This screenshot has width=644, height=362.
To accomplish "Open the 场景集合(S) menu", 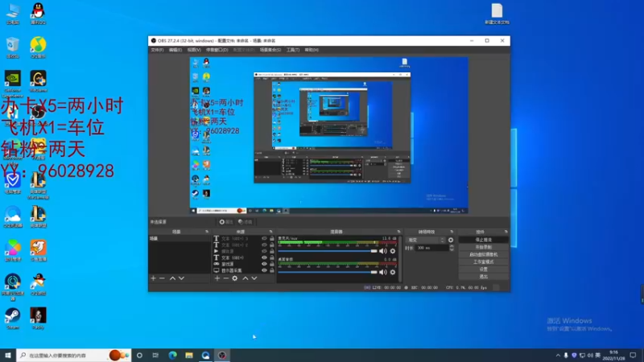I will 270,50.
